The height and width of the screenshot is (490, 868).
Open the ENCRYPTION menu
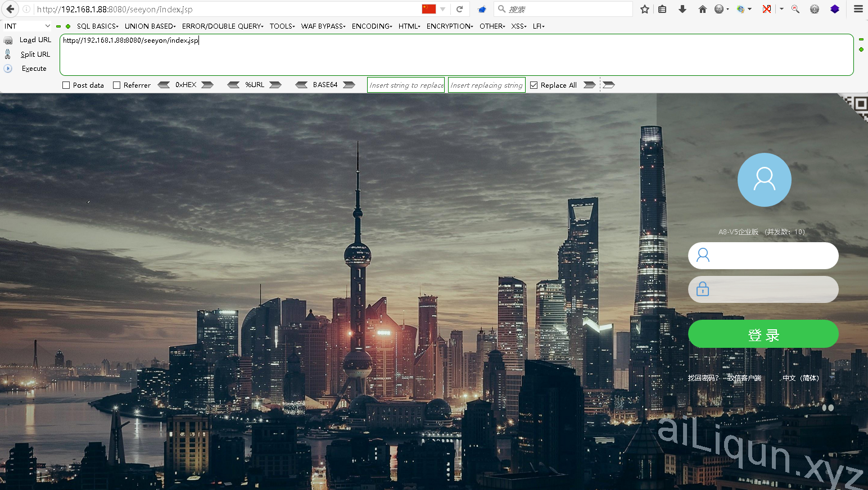click(450, 26)
